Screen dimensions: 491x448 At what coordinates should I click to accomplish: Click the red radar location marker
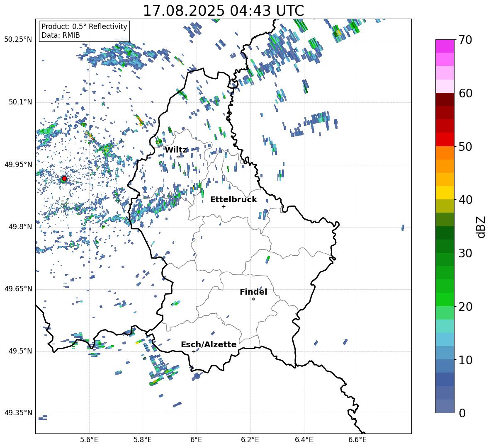64,179
